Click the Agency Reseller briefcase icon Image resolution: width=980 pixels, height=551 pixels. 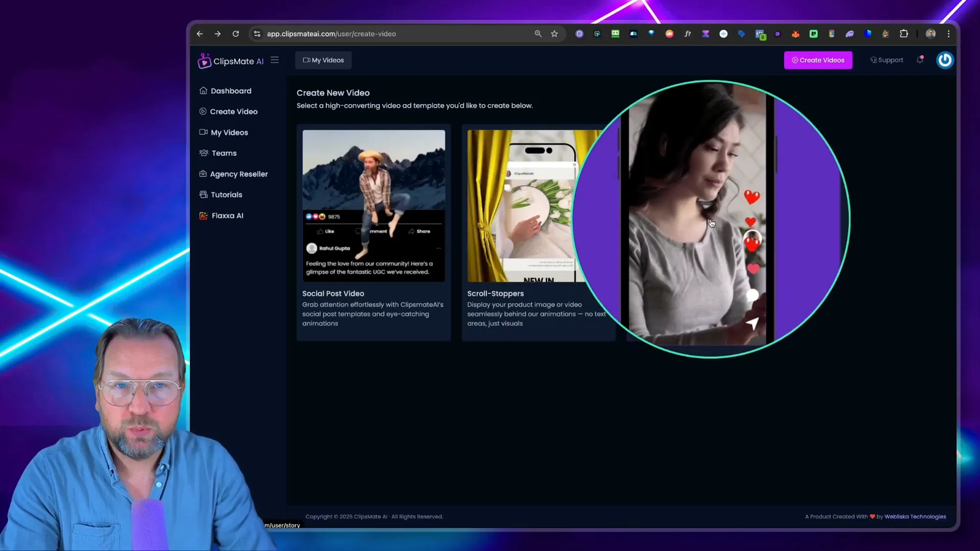click(203, 174)
